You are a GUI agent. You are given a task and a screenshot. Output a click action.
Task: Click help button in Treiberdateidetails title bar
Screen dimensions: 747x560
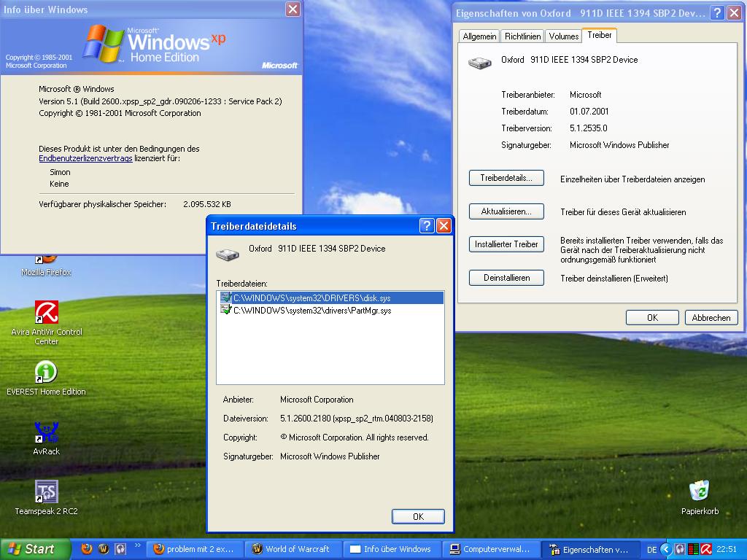tap(426, 226)
